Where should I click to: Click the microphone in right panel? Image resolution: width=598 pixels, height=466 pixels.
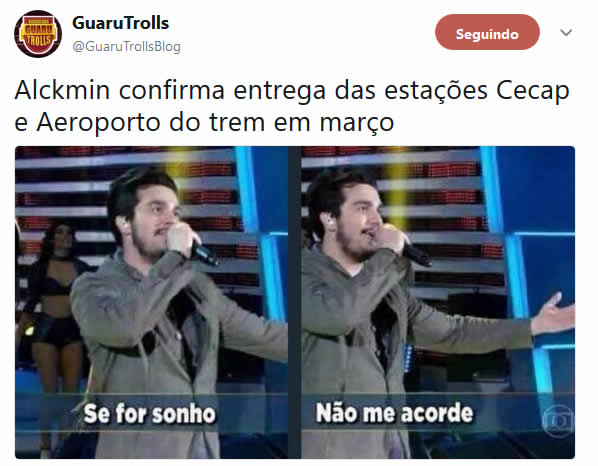click(x=417, y=254)
